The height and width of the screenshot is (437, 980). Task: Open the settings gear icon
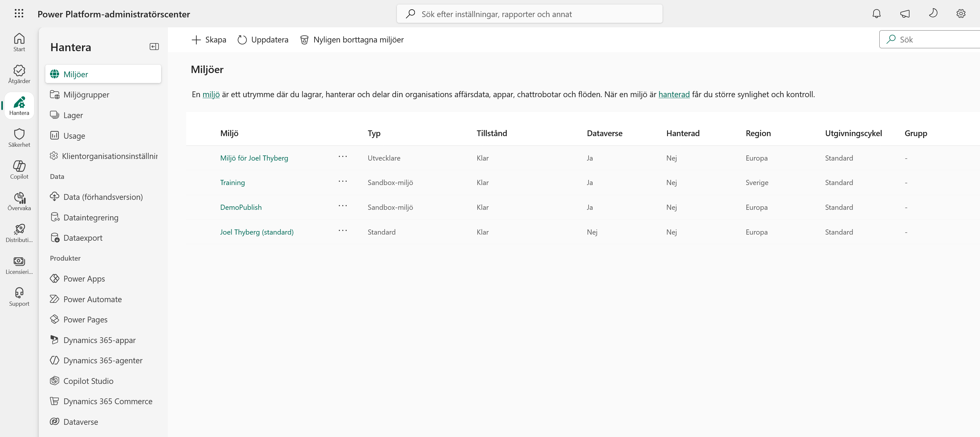click(x=961, y=14)
